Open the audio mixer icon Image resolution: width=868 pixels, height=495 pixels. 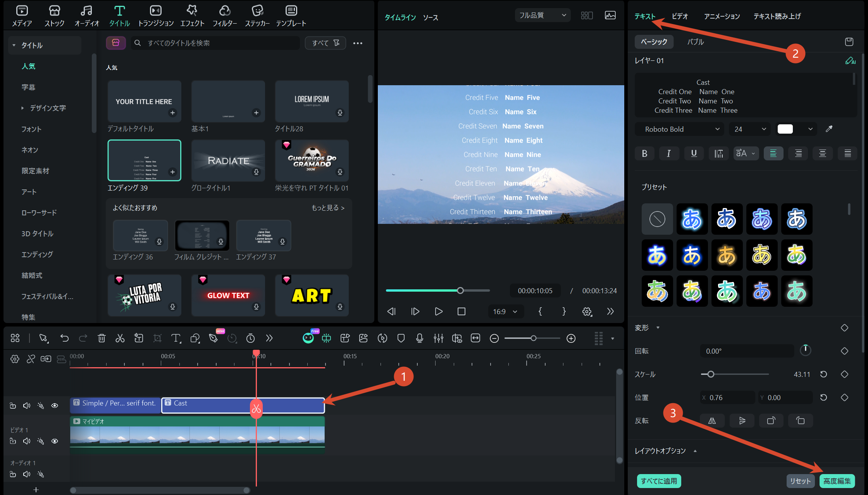click(x=438, y=339)
